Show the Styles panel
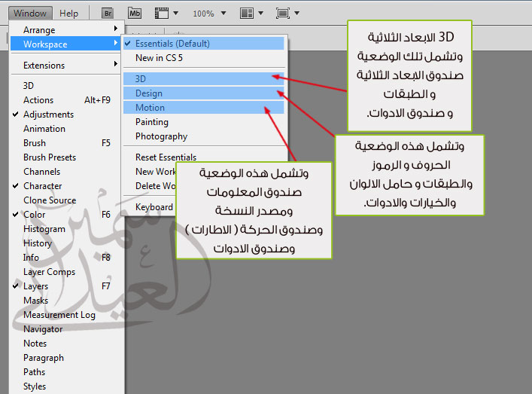Viewport: 532px width, 394px height. tap(66, 386)
